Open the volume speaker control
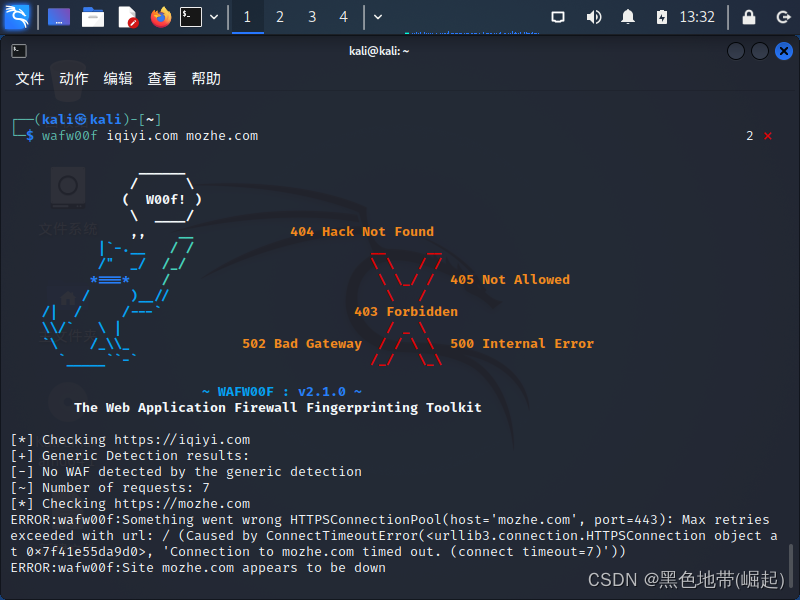Viewport: 800px width, 600px height. click(593, 17)
